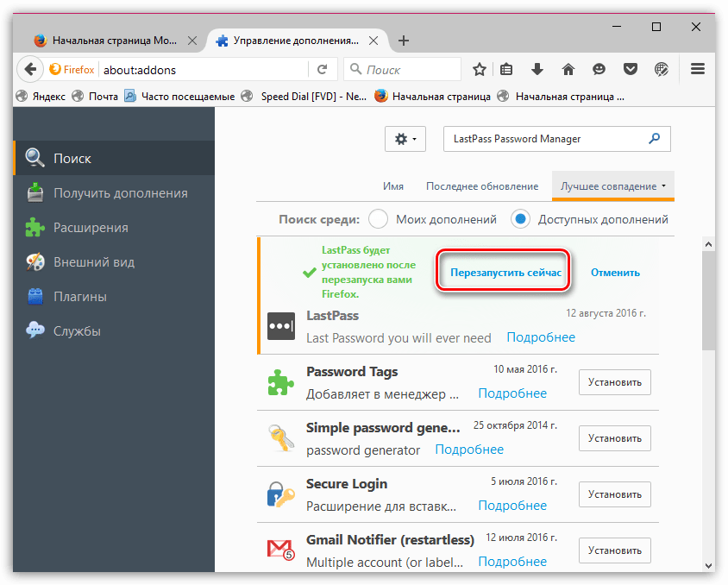Click the Gmail Notifier envelope icon
728x585 pixels.
(281, 550)
